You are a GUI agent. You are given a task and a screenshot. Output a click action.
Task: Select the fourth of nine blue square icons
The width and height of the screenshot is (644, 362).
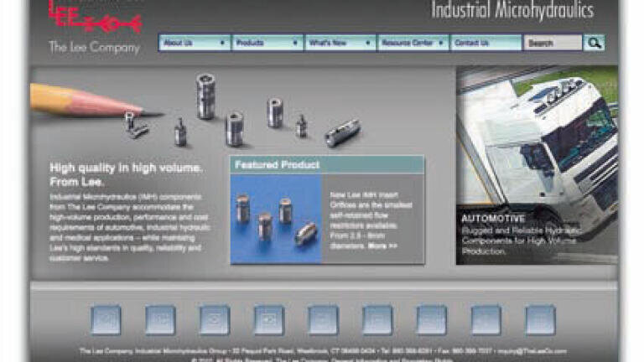[x=269, y=320]
